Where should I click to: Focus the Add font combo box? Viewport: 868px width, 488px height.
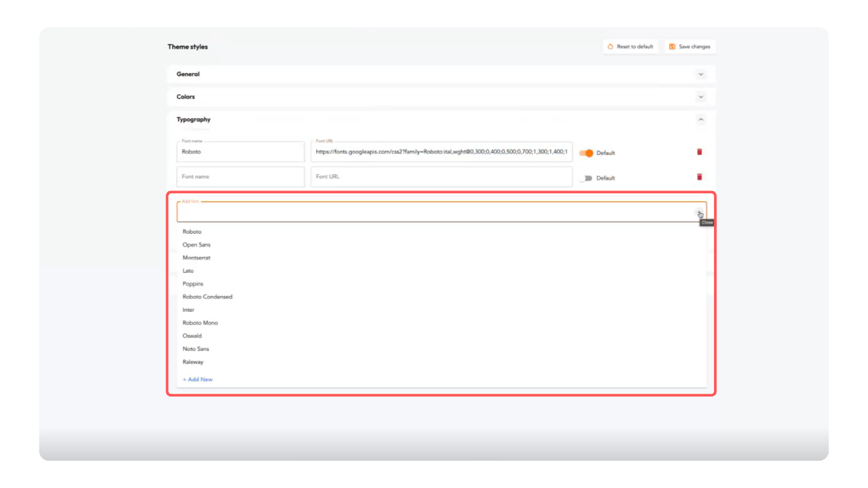coord(434,213)
